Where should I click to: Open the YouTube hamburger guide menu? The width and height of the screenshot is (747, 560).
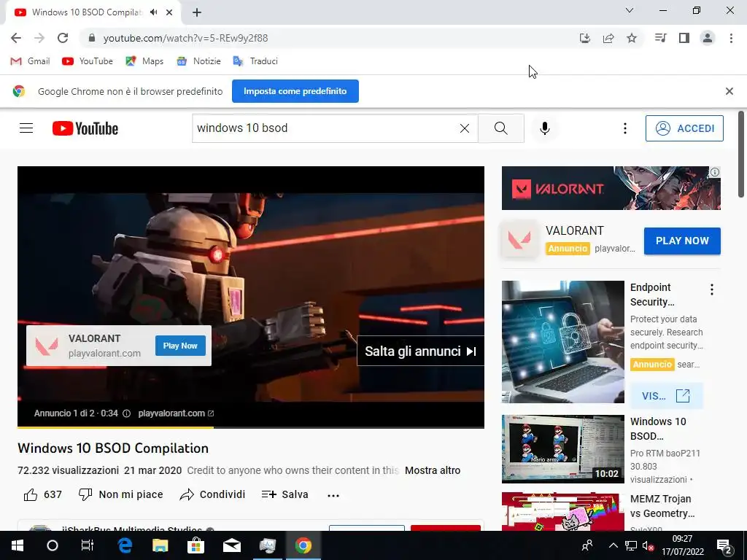26,128
